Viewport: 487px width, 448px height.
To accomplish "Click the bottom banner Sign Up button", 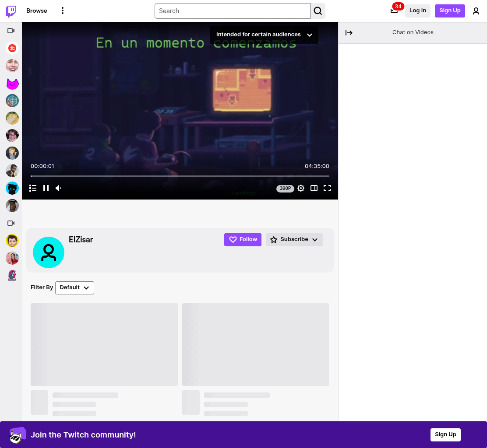I will (x=445, y=434).
